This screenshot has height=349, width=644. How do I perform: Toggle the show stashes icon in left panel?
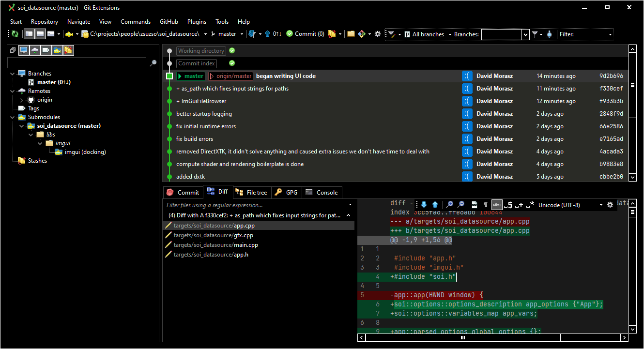[x=68, y=50]
